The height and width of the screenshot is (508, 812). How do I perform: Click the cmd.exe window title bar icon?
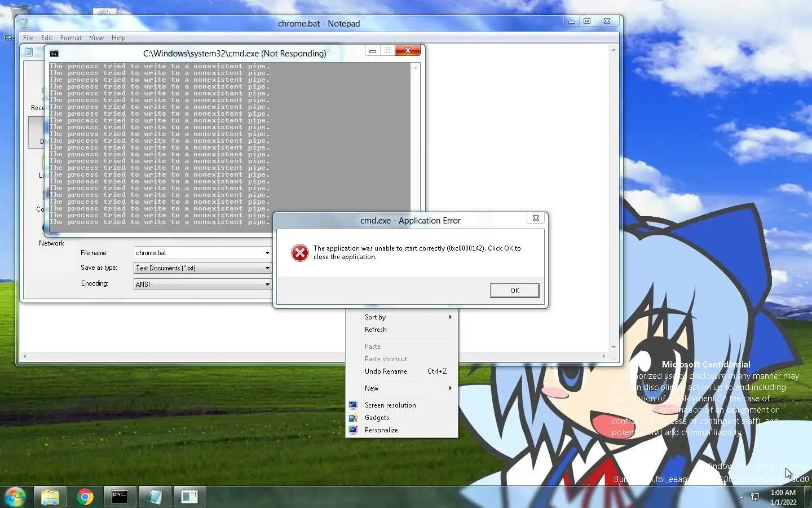coord(54,54)
